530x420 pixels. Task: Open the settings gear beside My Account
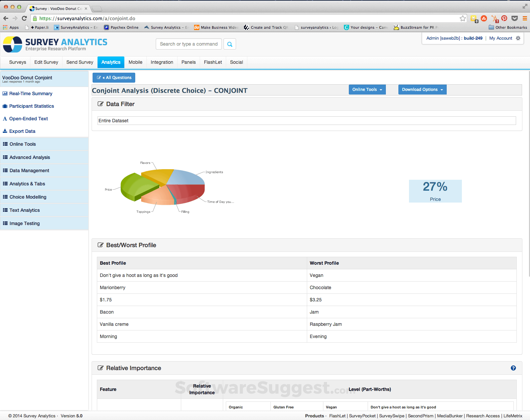pyautogui.click(x=518, y=38)
